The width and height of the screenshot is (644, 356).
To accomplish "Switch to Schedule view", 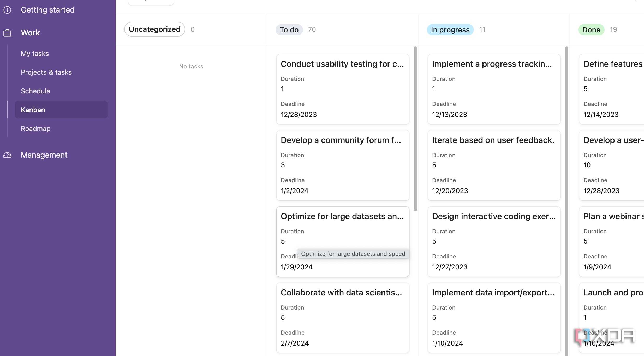I will click(35, 91).
